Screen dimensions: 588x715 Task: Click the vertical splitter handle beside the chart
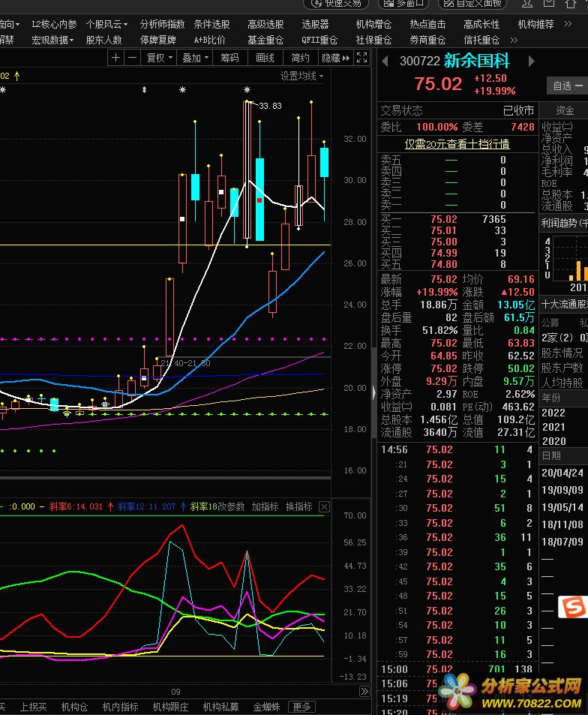point(373,392)
